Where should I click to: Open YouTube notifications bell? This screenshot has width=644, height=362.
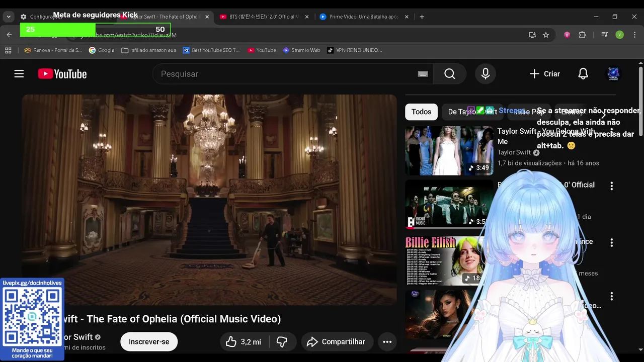pyautogui.click(x=583, y=74)
